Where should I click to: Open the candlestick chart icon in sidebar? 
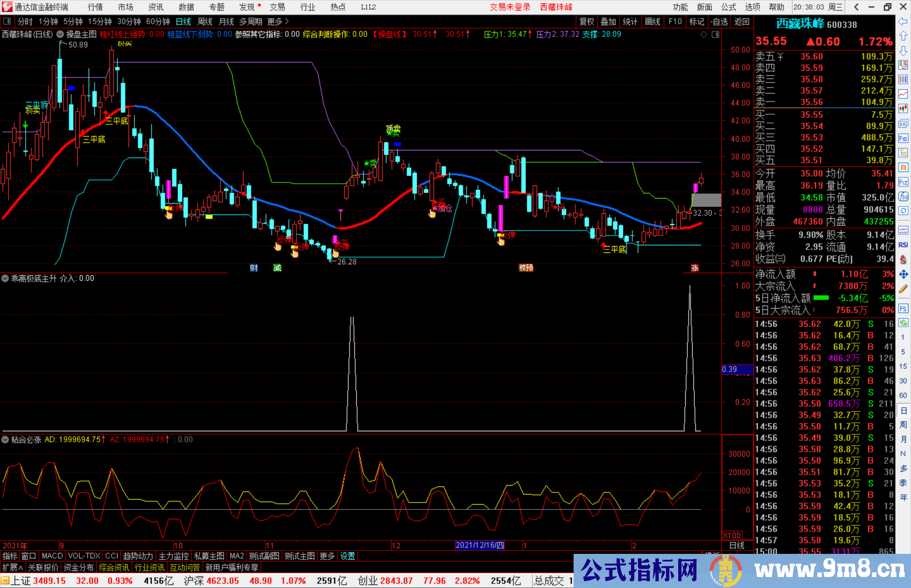(903, 108)
